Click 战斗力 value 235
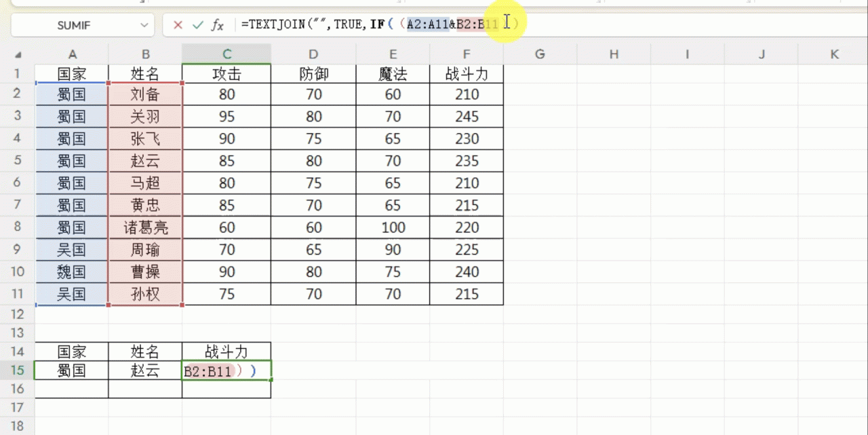The width and height of the screenshot is (868, 435). [467, 161]
